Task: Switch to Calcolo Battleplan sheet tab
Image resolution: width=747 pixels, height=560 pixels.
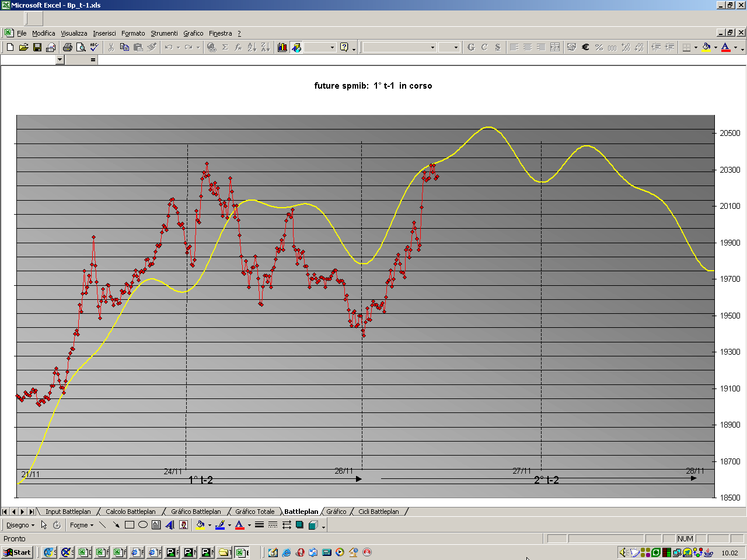Action: point(131,512)
